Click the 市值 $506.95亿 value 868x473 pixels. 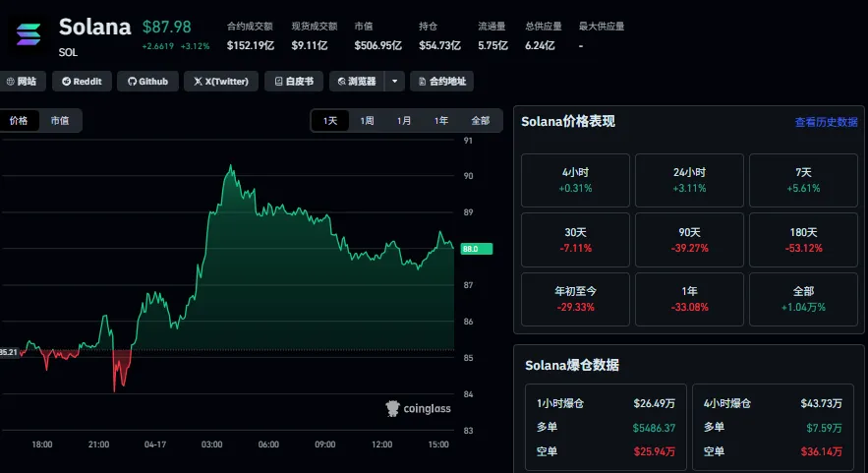click(x=378, y=45)
